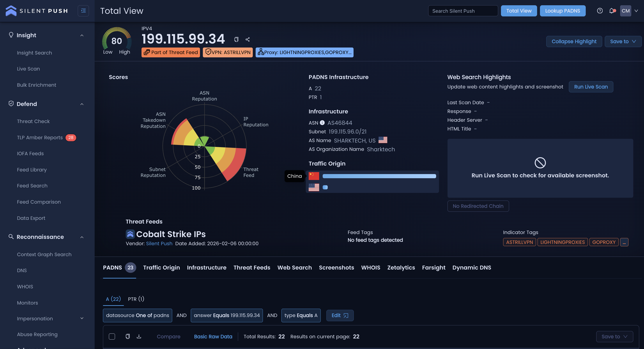Screen dimensions: 644x349
Task: Click Collapse Highlight button
Action: [x=574, y=41]
